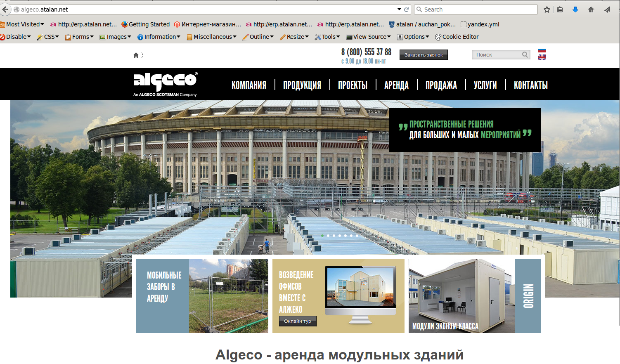Screen dimensions: 620x364
Task: Open Интернет-магазин bookmark
Action: click(208, 24)
